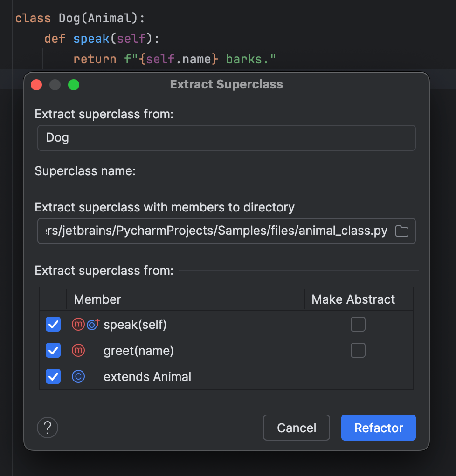Click the method icon beside speak(self)
This screenshot has height=476, width=456.
pyautogui.click(x=77, y=324)
